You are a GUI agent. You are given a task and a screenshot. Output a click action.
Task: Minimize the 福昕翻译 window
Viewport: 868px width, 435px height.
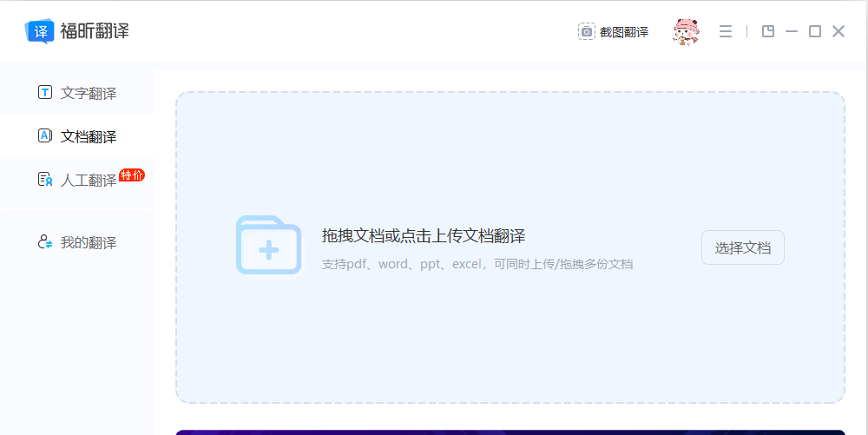(792, 31)
